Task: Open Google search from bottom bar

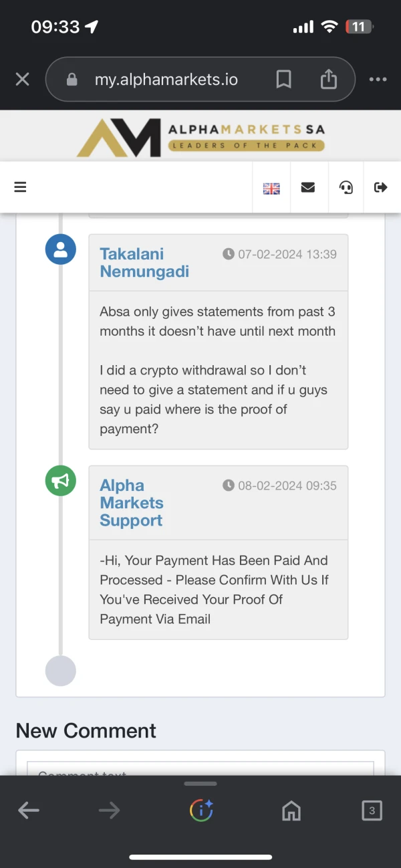Action: (x=201, y=811)
